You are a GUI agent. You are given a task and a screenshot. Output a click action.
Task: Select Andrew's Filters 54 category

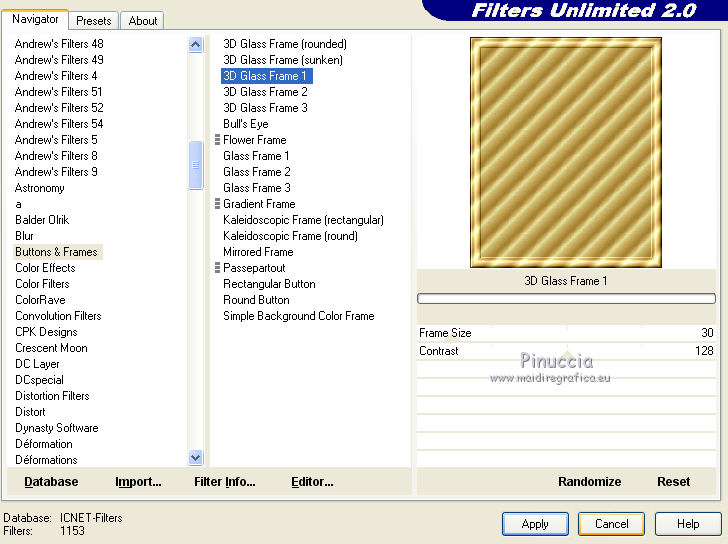59,124
